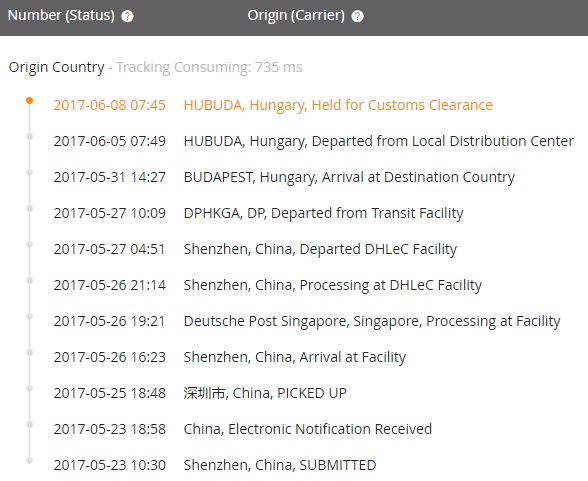Select Deutsche Post Singapore processing entry

point(307,321)
